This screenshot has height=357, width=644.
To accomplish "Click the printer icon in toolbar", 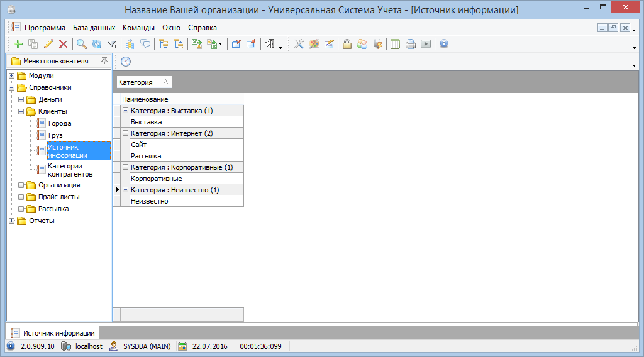I will point(411,44).
